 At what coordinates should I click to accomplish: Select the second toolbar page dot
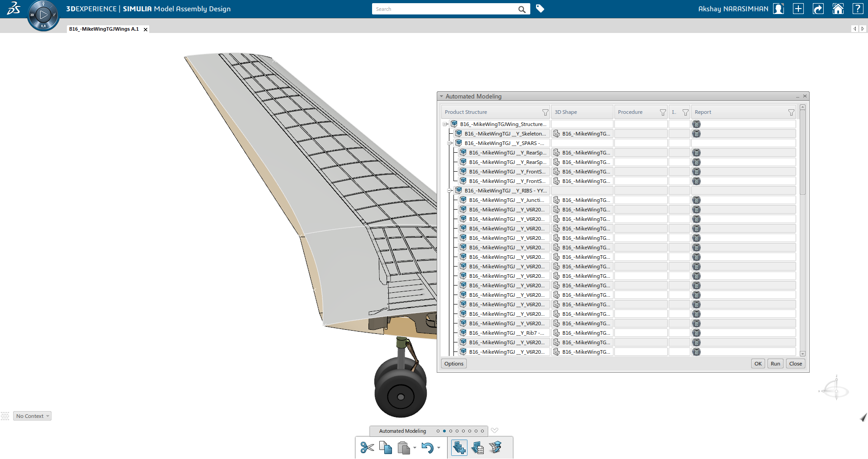pos(444,431)
